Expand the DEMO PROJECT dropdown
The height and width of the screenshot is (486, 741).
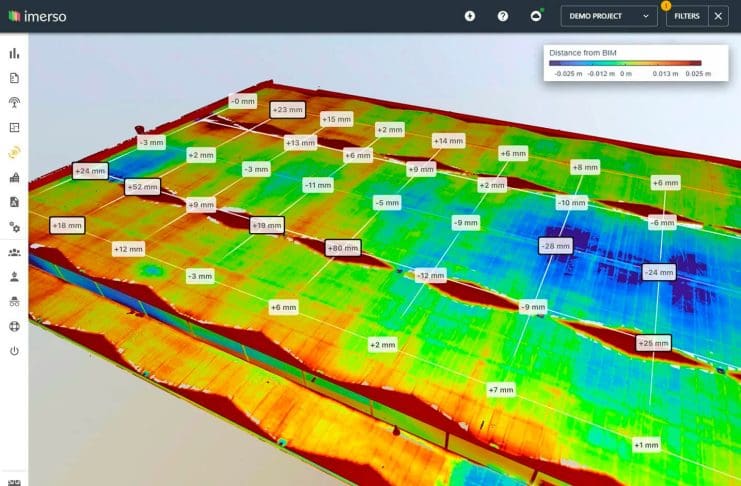point(608,16)
